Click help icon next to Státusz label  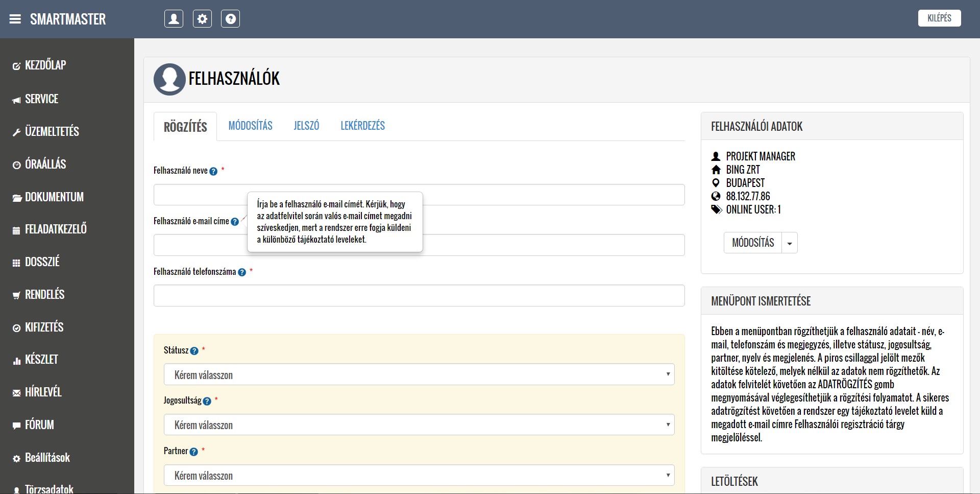(194, 351)
